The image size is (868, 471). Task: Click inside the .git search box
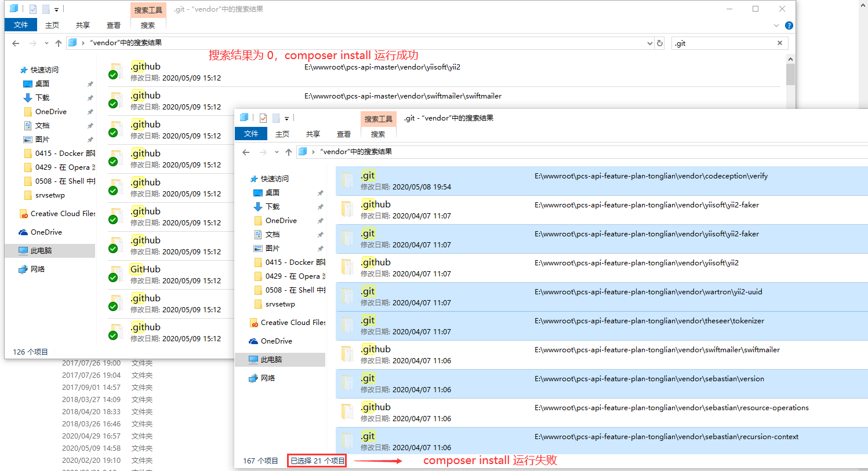click(x=725, y=43)
